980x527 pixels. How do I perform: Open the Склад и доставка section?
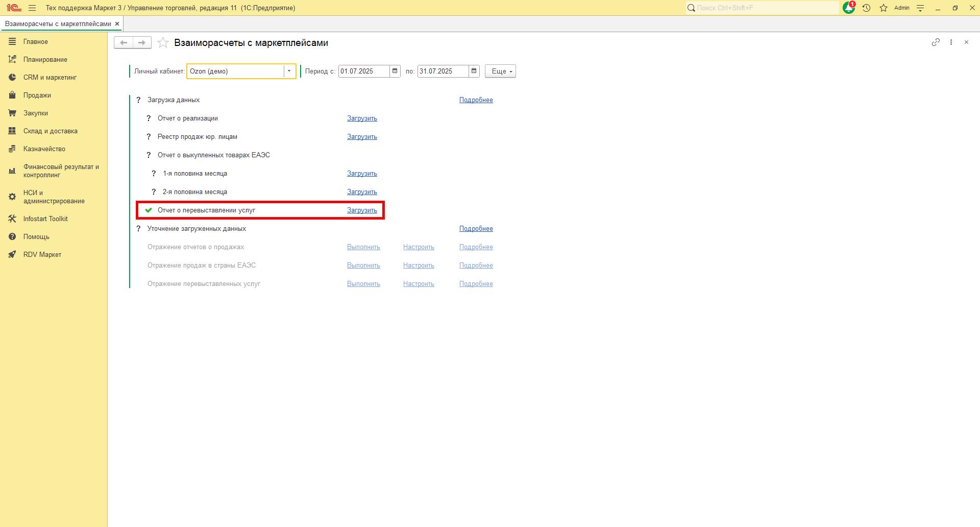click(51, 131)
